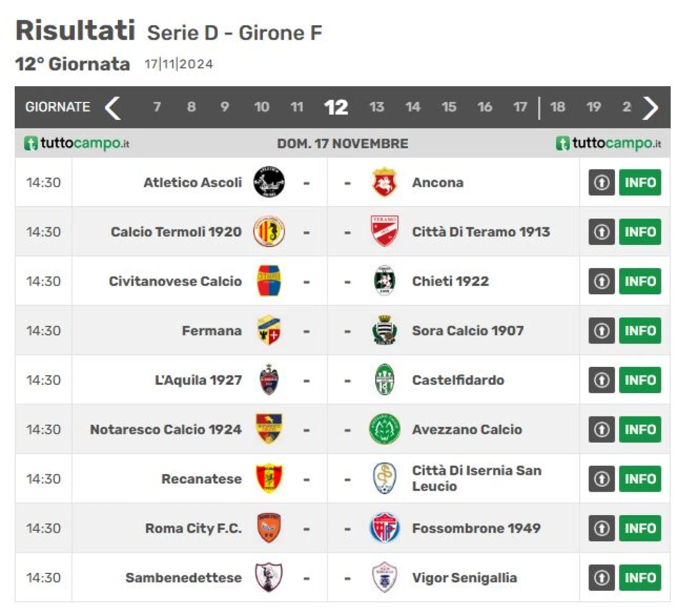The image size is (698, 616).
Task: Click the Recanatese shield logo
Action: click(269, 479)
